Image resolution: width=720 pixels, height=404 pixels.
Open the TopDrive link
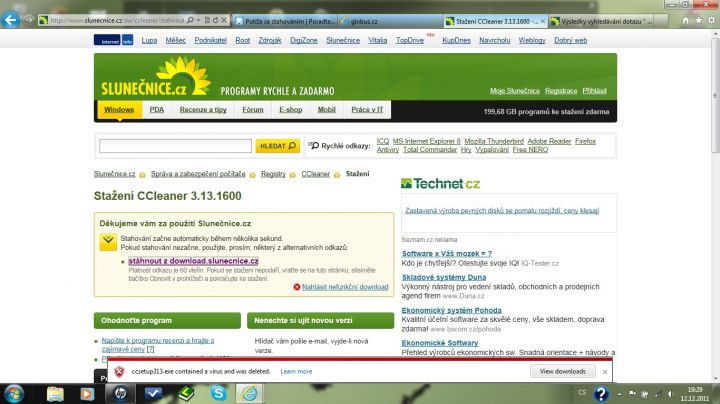point(410,40)
